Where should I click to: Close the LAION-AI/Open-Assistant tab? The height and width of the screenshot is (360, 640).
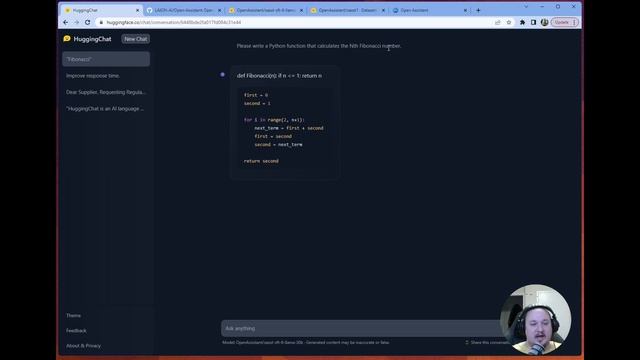(x=219, y=10)
